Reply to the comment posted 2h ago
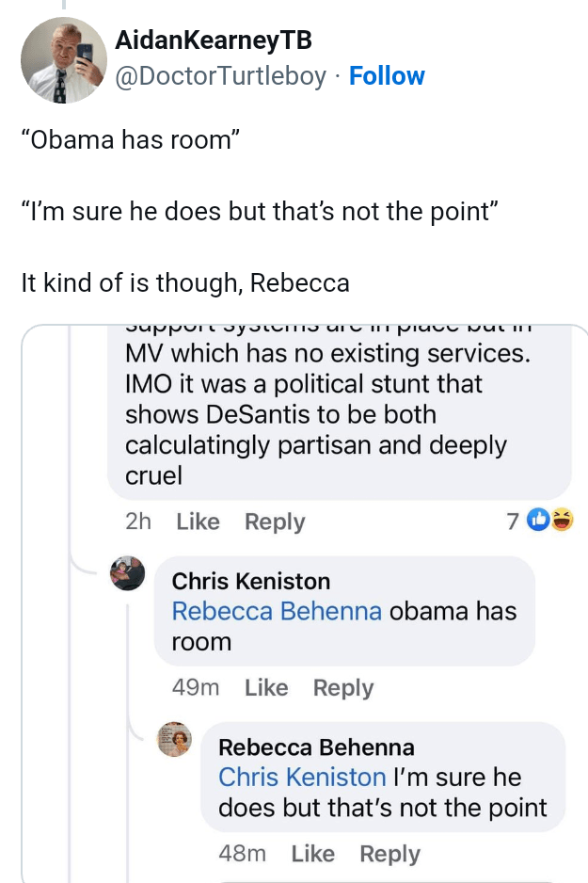Viewport: 588px width, 883px height. [x=275, y=522]
